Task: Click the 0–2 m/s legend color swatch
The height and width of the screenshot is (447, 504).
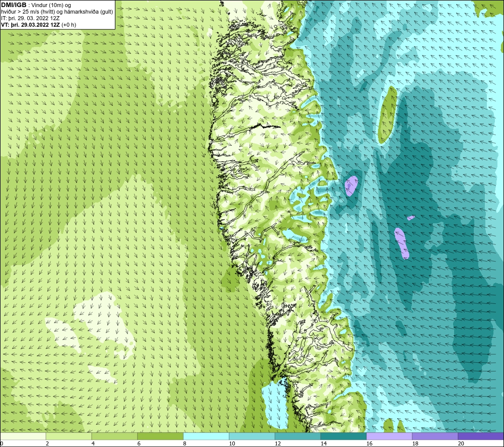Action: pos(23,436)
